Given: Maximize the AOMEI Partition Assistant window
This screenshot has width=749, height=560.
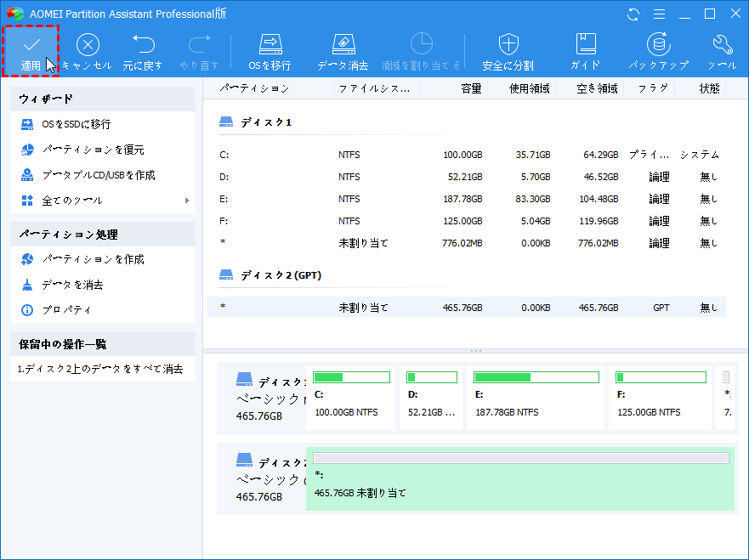Looking at the screenshot, I should pos(710,14).
